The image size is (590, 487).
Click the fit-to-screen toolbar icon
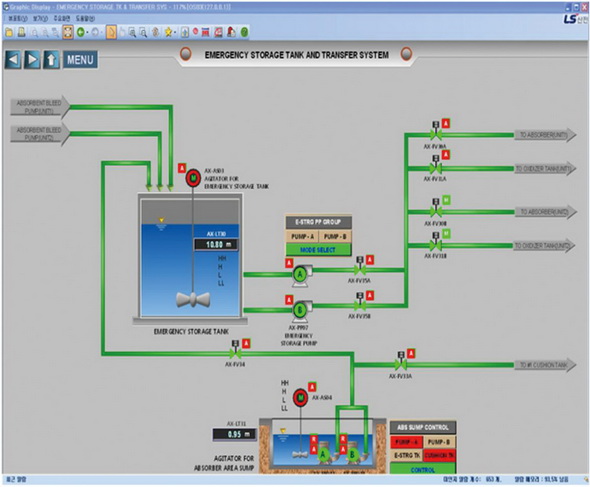point(68,32)
